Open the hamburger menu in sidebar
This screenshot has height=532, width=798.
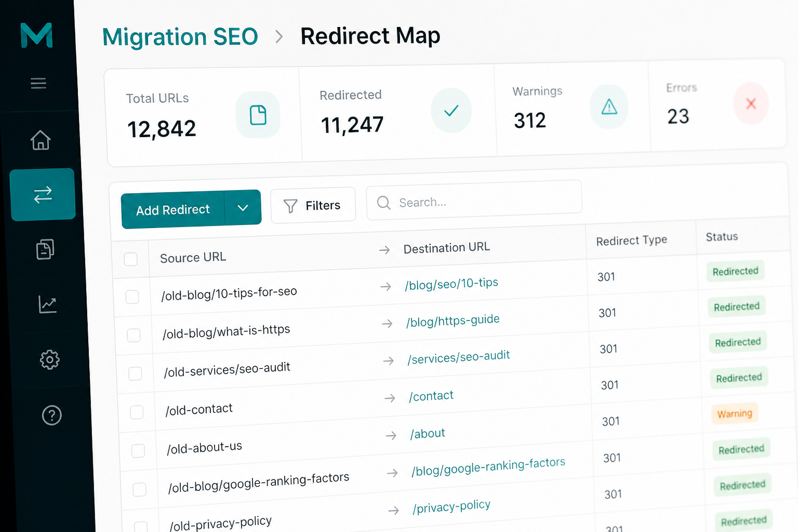[x=38, y=83]
